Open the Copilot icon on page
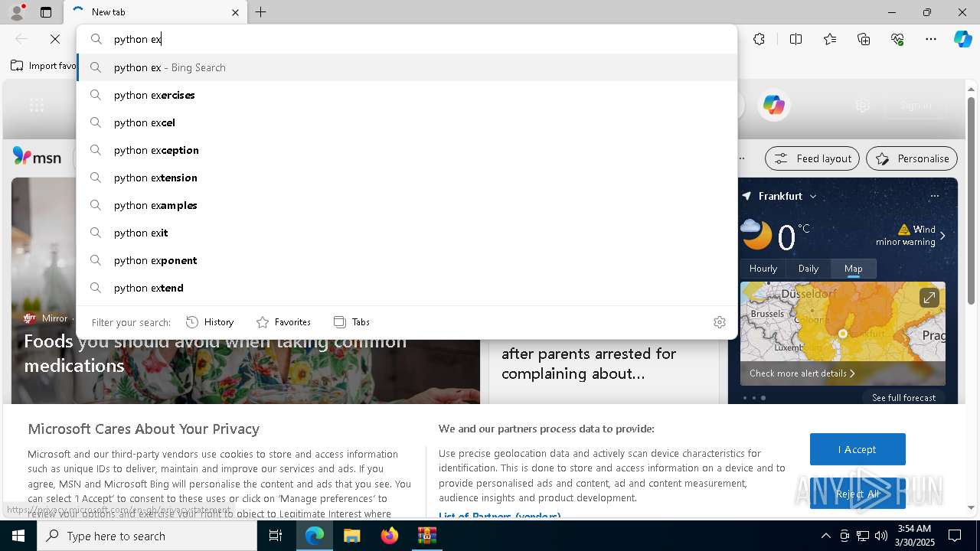 pyautogui.click(x=773, y=106)
